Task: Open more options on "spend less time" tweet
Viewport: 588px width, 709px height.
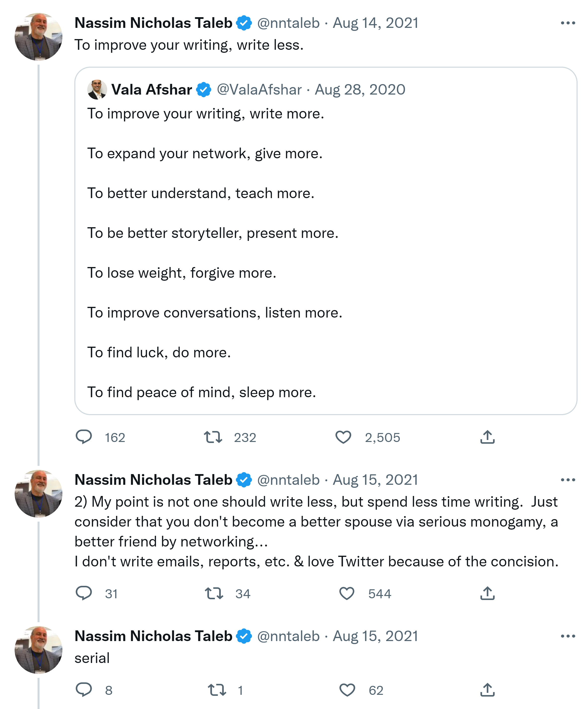Action: tap(568, 480)
